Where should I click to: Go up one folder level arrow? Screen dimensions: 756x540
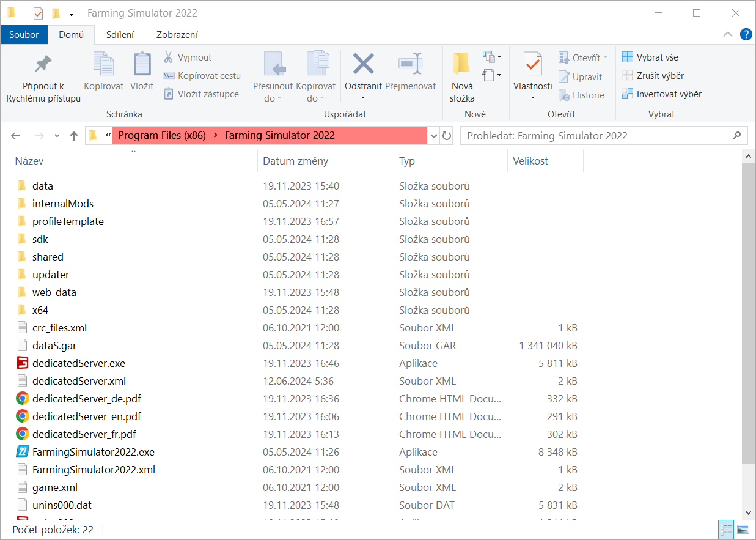pos(74,136)
